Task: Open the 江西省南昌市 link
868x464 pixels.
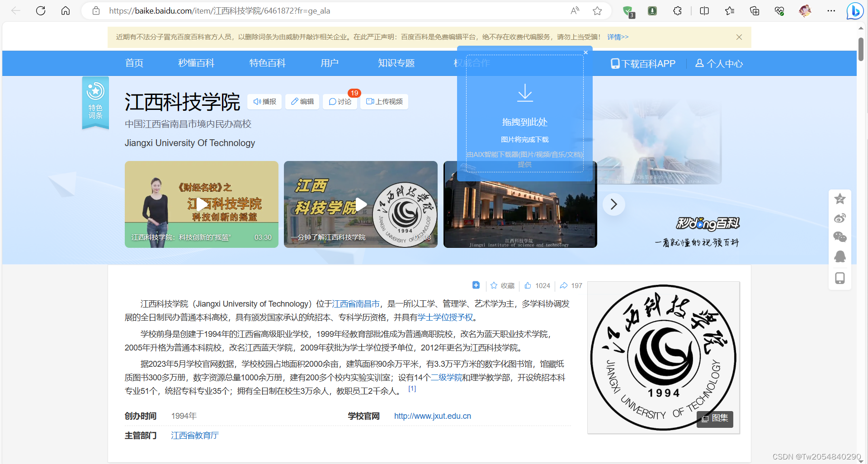Action: [356, 304]
